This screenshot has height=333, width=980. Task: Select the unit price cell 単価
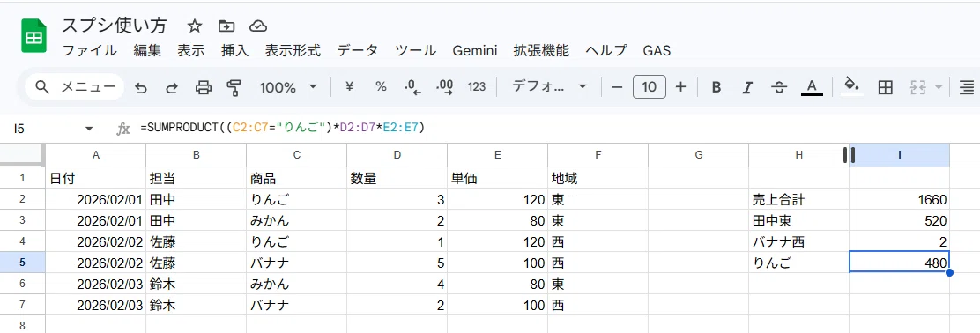click(498, 178)
